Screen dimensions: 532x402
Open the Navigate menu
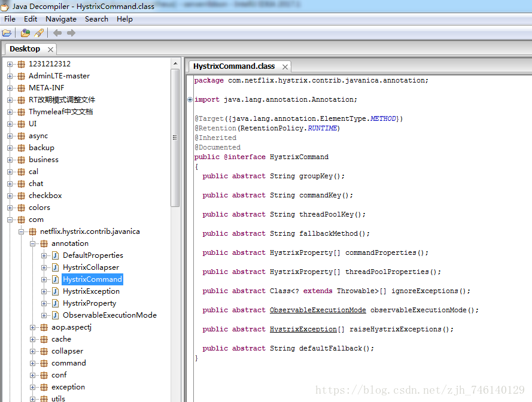tap(60, 19)
